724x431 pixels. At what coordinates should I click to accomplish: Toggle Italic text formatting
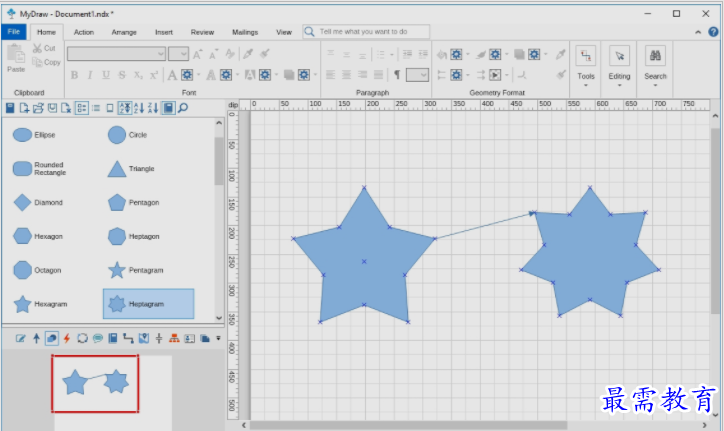tap(90, 75)
